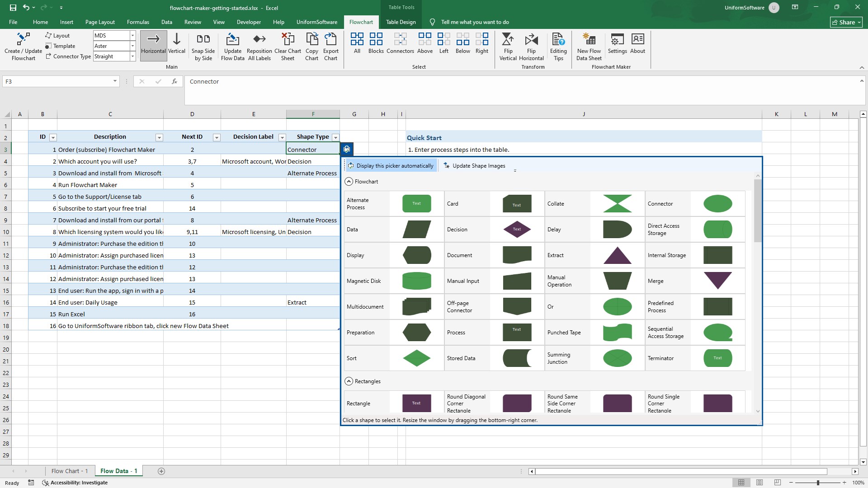Toggle Horizontal flow direction button
This screenshot has width=868, height=488.
pos(153,45)
